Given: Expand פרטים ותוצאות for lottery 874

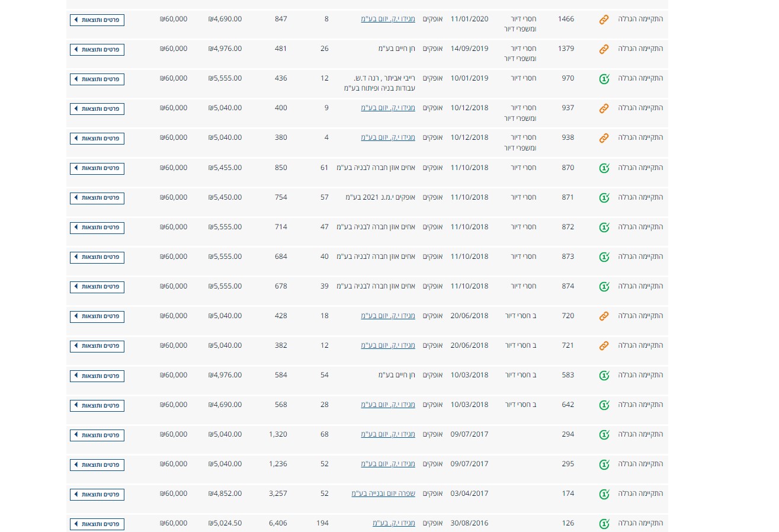Looking at the screenshot, I should tap(97, 287).
